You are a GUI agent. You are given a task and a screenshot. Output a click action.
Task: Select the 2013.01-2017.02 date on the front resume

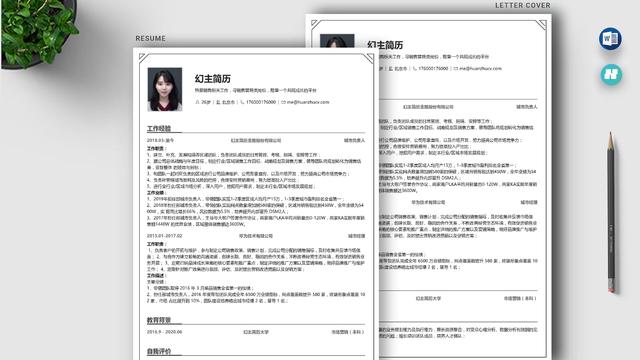[x=164, y=236]
